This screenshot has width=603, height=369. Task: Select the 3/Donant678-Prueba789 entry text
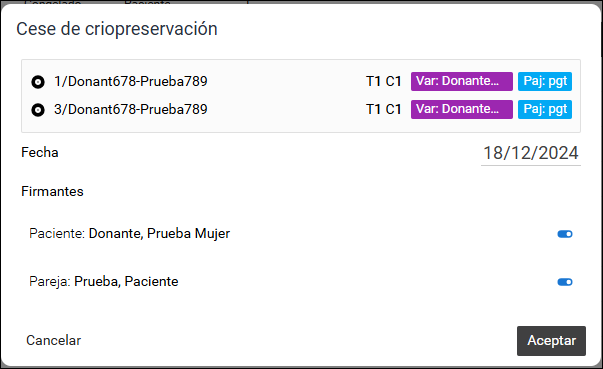tap(130, 109)
